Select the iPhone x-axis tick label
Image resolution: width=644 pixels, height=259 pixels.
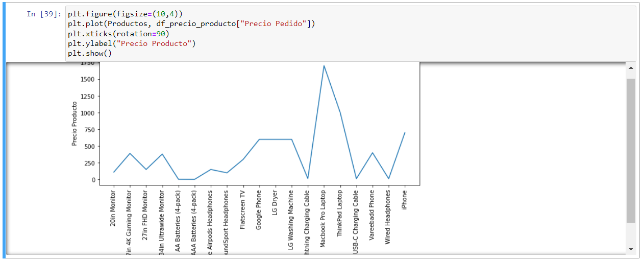pos(404,200)
